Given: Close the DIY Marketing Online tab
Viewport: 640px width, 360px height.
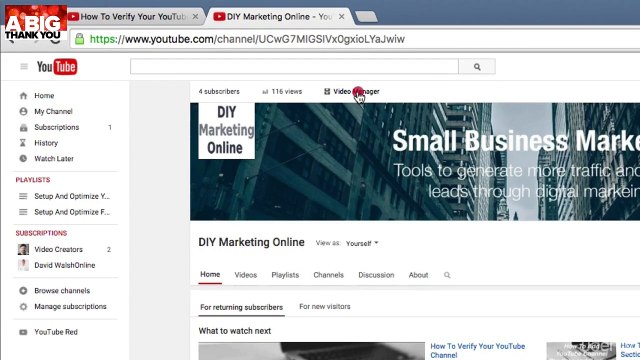Looking at the screenshot, I should tap(342, 17).
